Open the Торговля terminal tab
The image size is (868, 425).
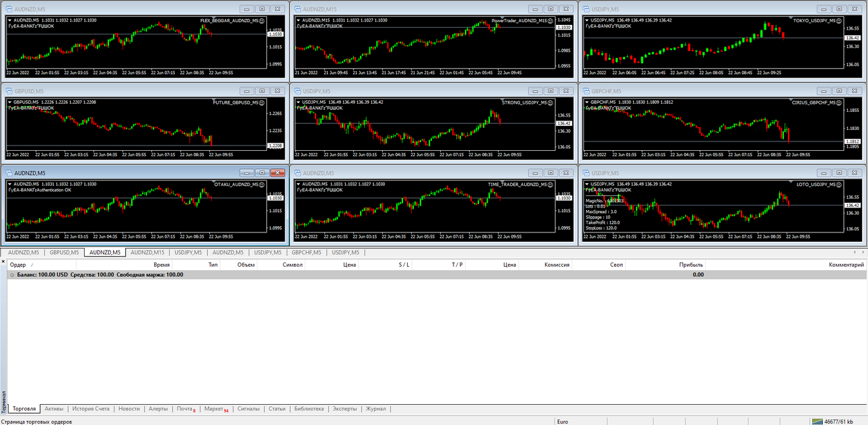[x=24, y=409]
